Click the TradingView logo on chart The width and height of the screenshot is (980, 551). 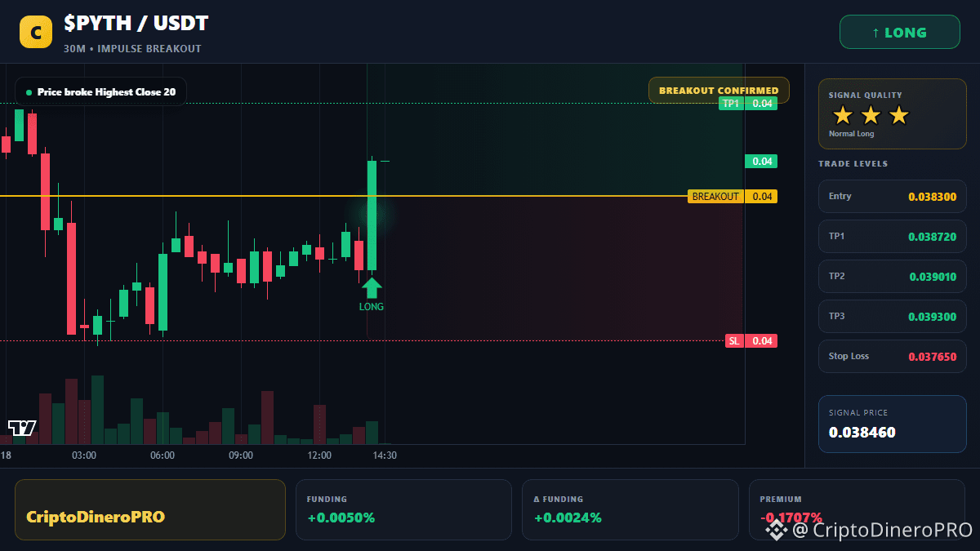[x=22, y=428]
